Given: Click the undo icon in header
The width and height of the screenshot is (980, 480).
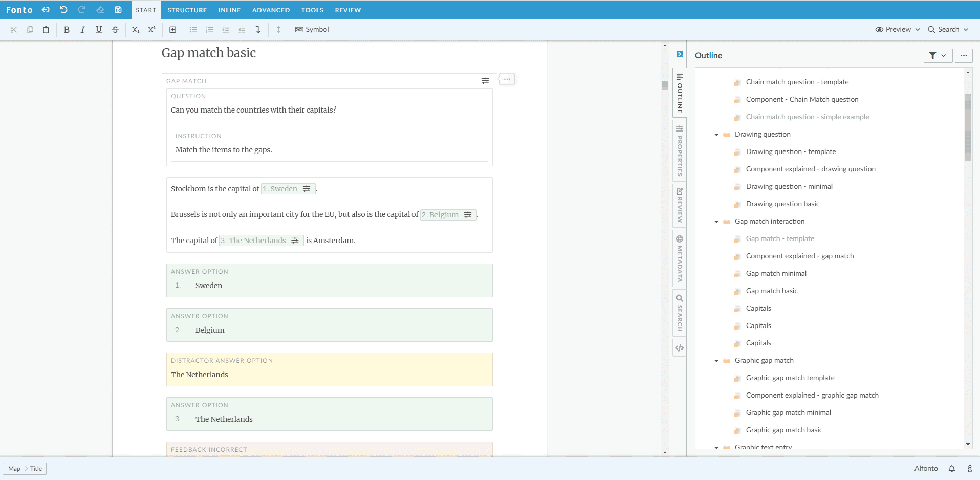Looking at the screenshot, I should tap(63, 10).
